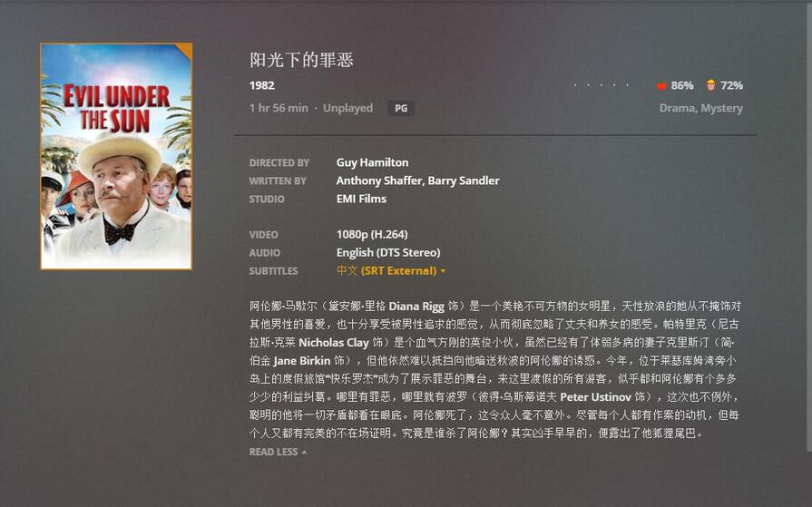Filter by the Mystery genre
This screenshot has height=507, width=812.
(x=721, y=108)
